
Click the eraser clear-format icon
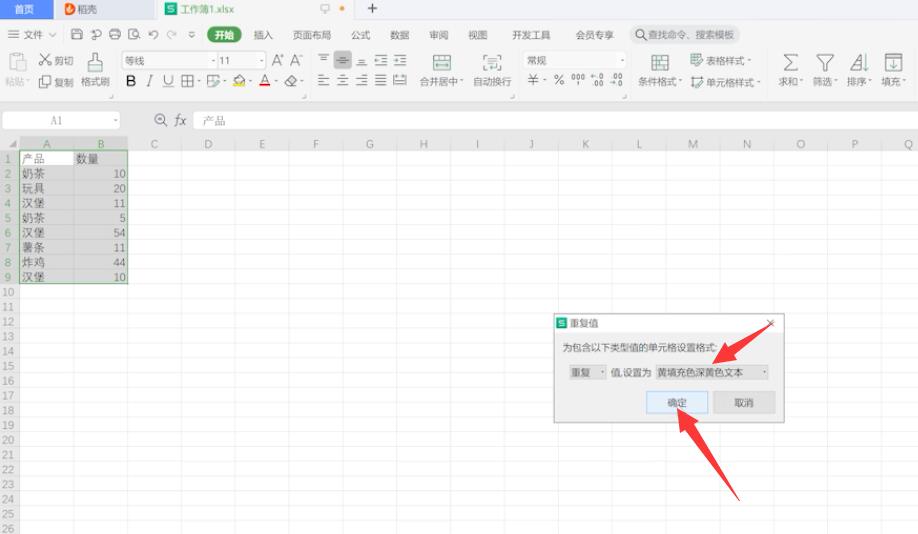tap(291, 81)
